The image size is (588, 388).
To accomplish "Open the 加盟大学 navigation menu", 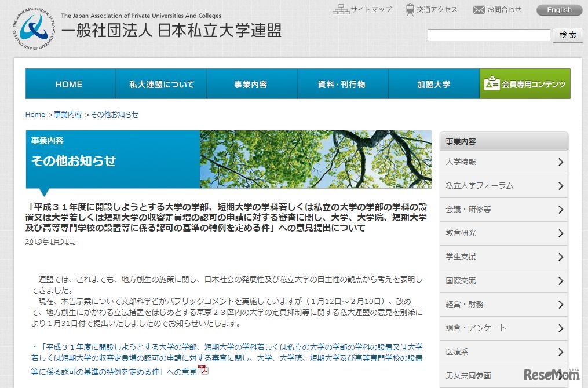I will pos(434,84).
